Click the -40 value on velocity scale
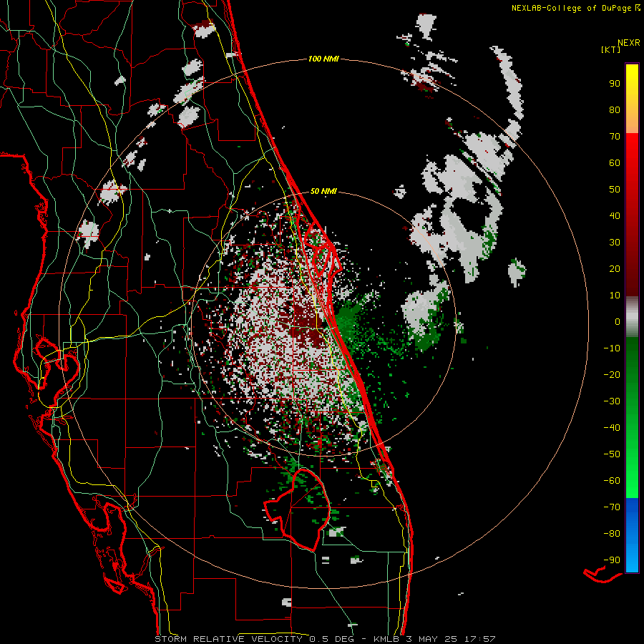The image size is (644, 644). 612,428
